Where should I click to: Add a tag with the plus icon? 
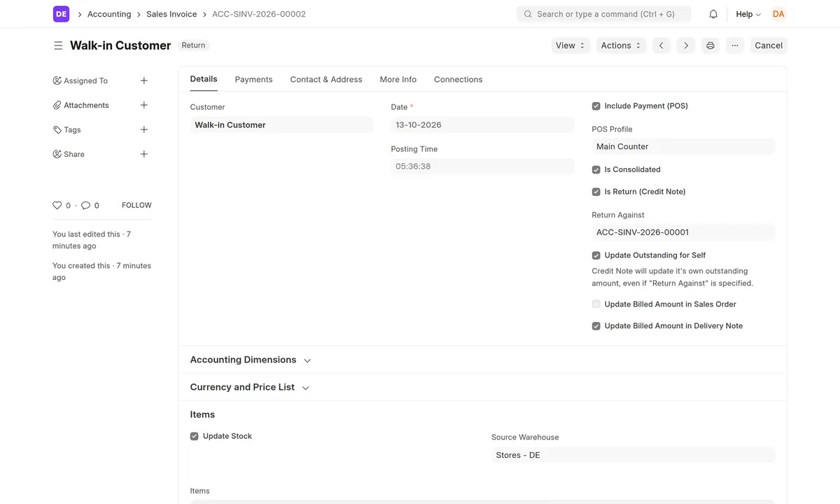coord(143,129)
